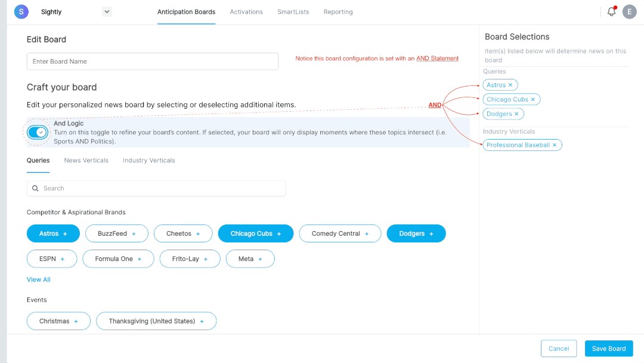The height and width of the screenshot is (363, 644).
Task: Click the Search queries field
Action: pos(156,188)
